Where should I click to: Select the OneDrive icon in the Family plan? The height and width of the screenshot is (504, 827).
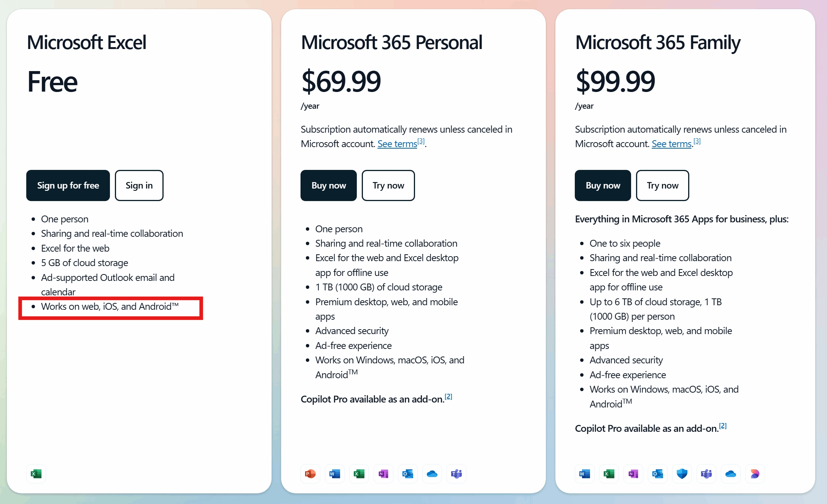pos(731,474)
